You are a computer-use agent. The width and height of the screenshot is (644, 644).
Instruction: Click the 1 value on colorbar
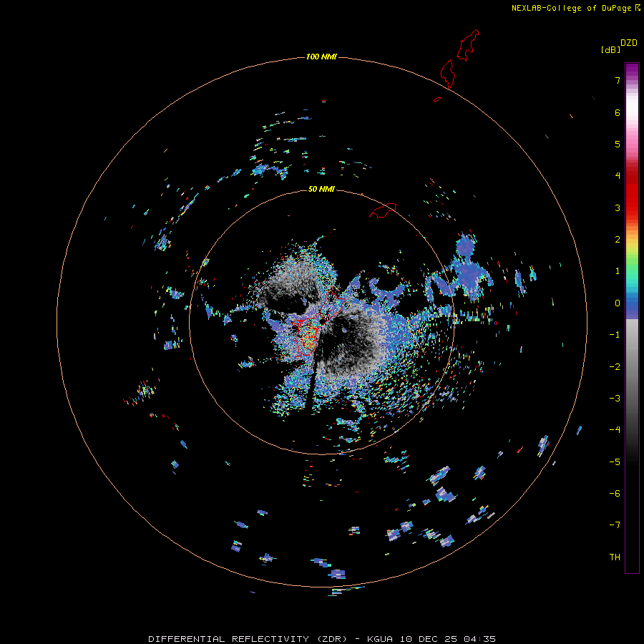pos(618,271)
